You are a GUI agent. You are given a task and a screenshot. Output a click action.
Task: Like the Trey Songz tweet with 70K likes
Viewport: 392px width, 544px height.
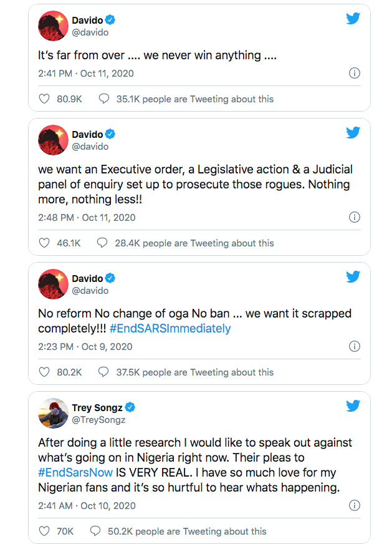44,531
